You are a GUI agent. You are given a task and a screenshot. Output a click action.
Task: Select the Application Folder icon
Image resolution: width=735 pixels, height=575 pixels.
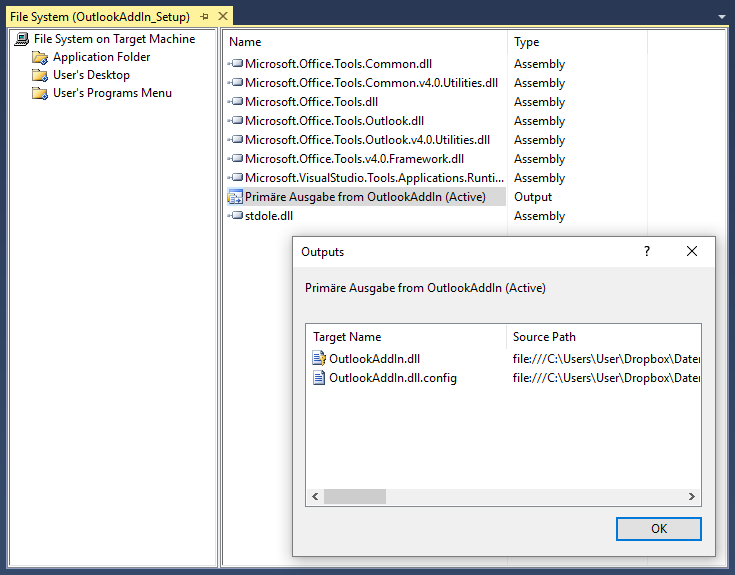(40, 57)
